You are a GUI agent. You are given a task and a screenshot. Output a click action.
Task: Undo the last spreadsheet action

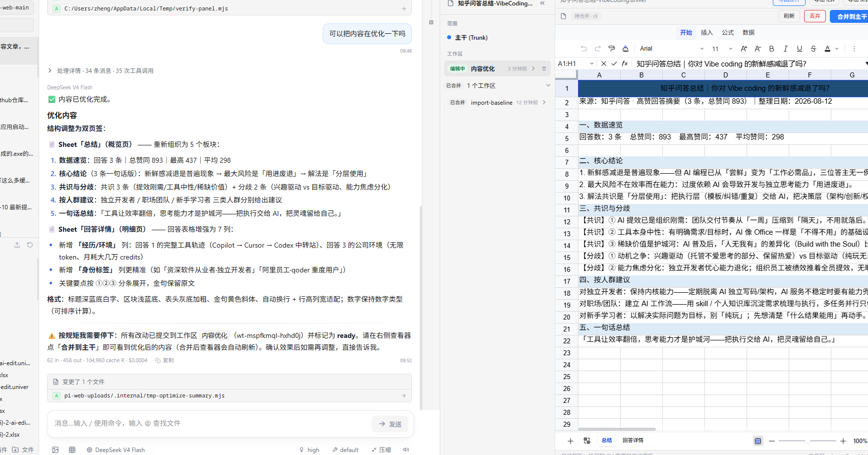point(584,49)
